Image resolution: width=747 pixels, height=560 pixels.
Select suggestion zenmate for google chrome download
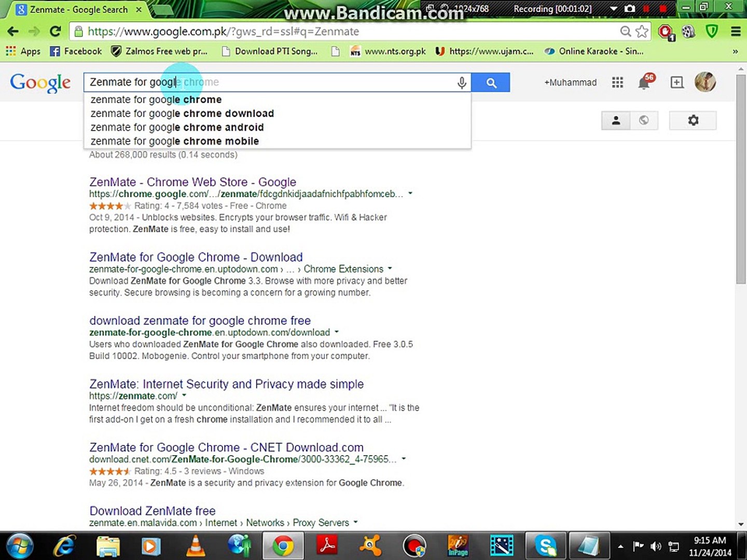[x=182, y=113]
